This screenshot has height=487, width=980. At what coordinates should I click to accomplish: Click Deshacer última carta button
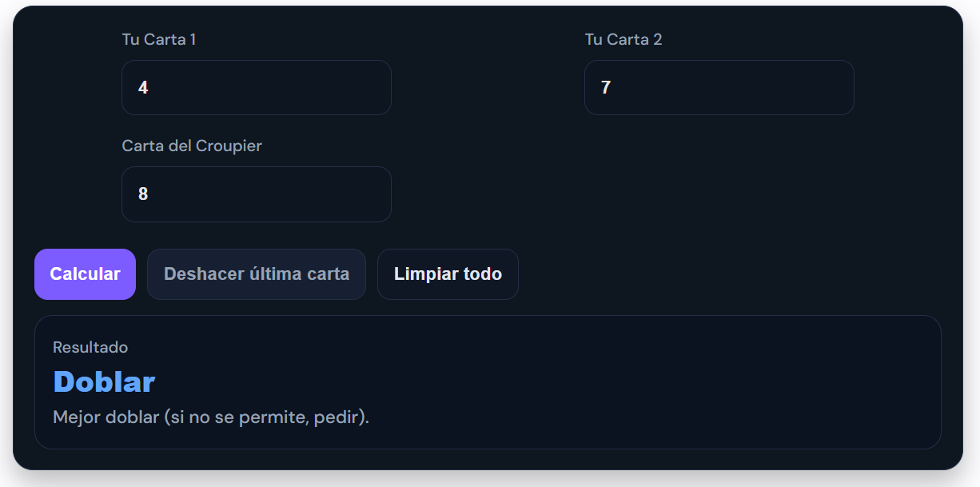click(x=256, y=274)
